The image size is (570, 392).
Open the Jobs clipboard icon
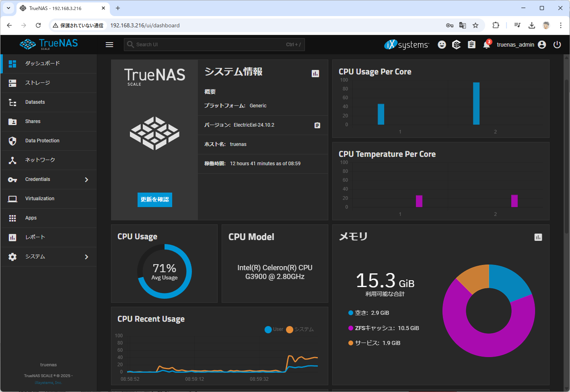click(x=471, y=45)
